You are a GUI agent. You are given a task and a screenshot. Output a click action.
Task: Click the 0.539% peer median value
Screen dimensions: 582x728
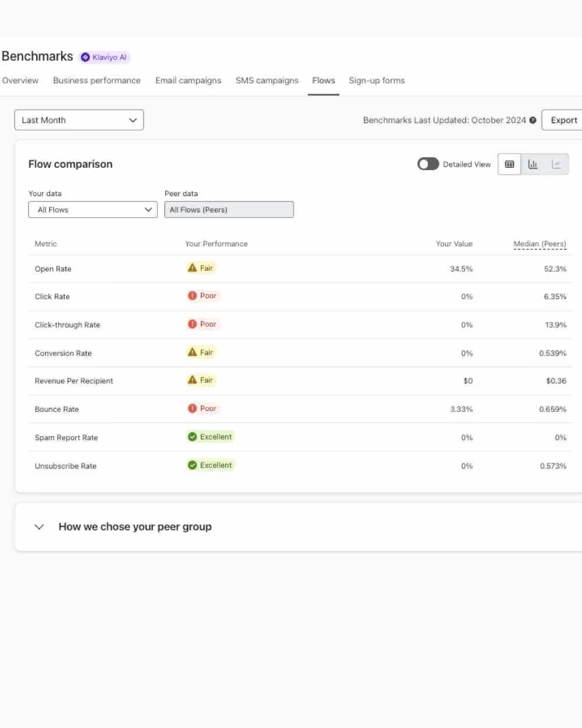tap(553, 354)
